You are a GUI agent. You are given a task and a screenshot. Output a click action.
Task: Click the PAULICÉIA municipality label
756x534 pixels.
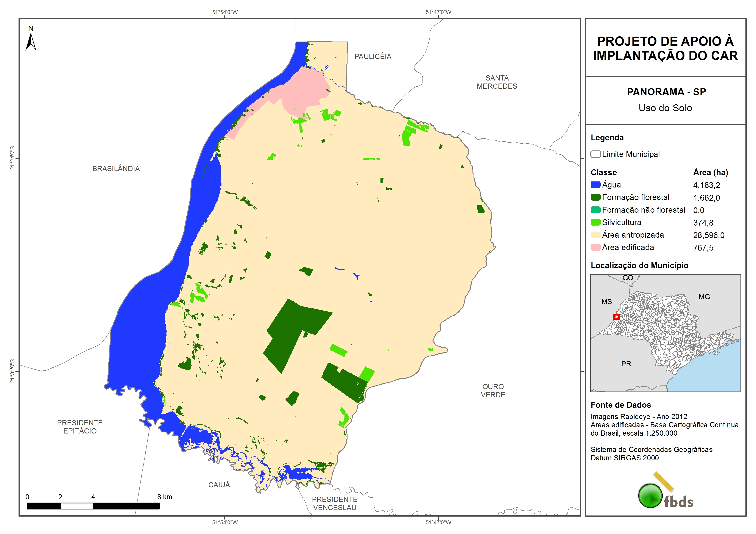click(373, 57)
